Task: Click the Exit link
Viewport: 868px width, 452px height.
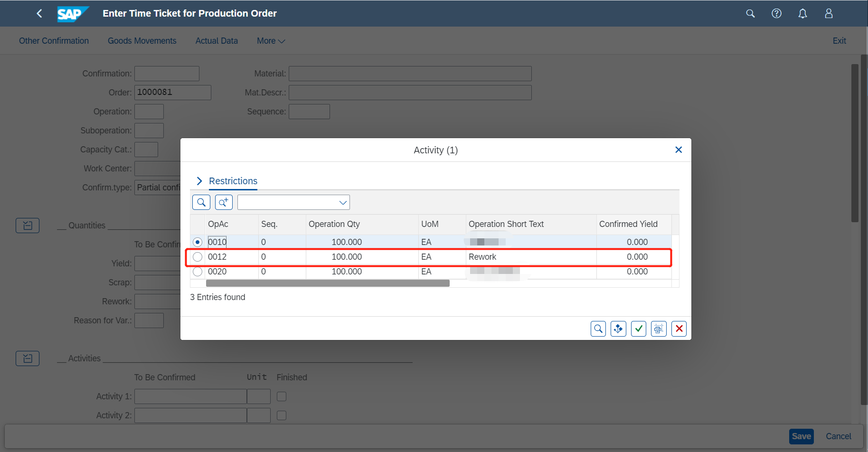Action: coord(839,41)
